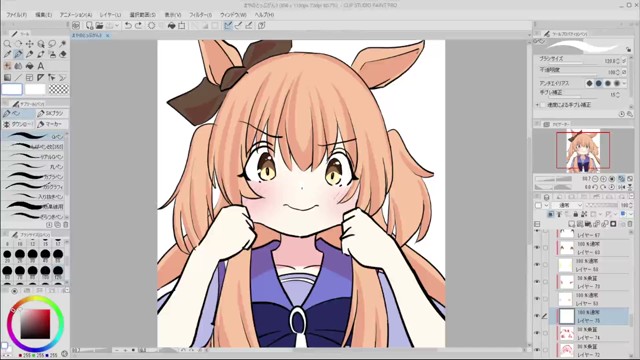640x360 pixels.
Task: Open the ウィンドウ(W) menu
Action: point(233,15)
